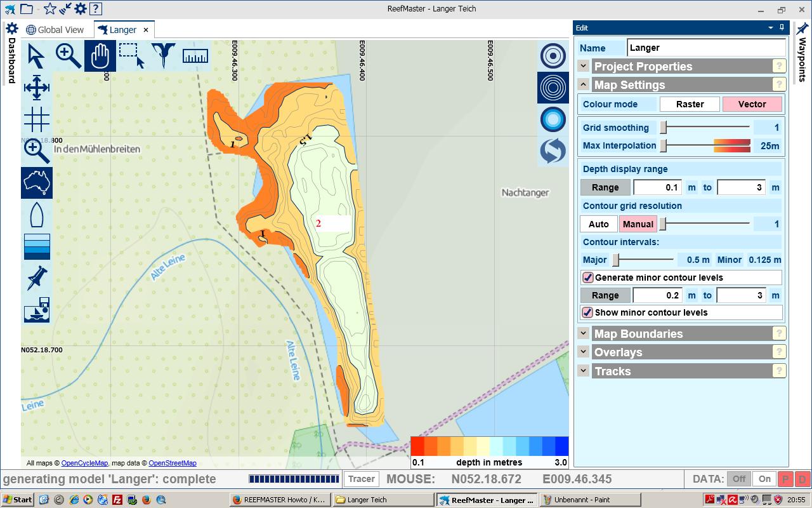Click the filled blue circle icon
The image size is (812, 508).
[x=553, y=119]
